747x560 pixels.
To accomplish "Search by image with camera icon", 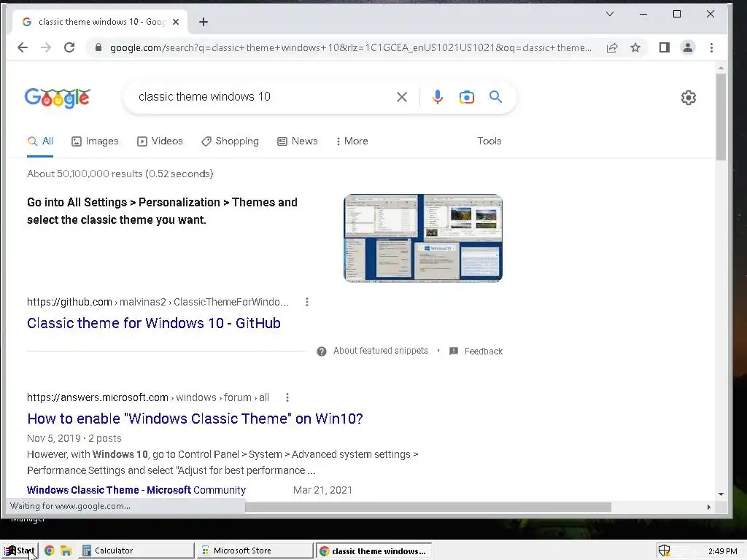I will point(466,97).
